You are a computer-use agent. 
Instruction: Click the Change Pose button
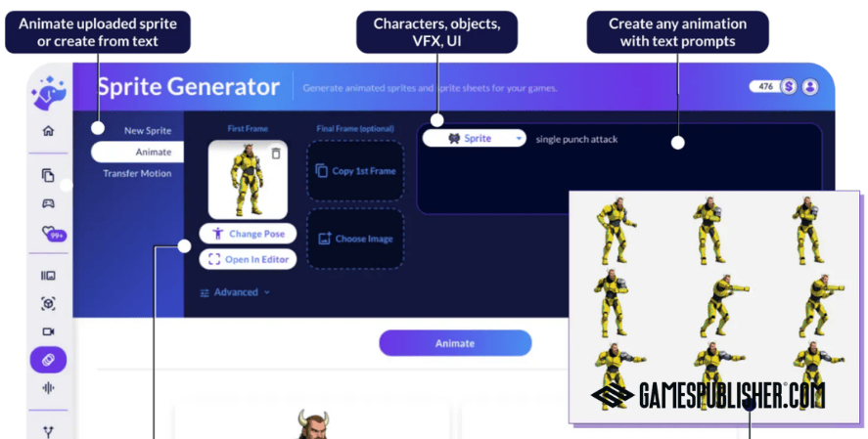(x=248, y=234)
